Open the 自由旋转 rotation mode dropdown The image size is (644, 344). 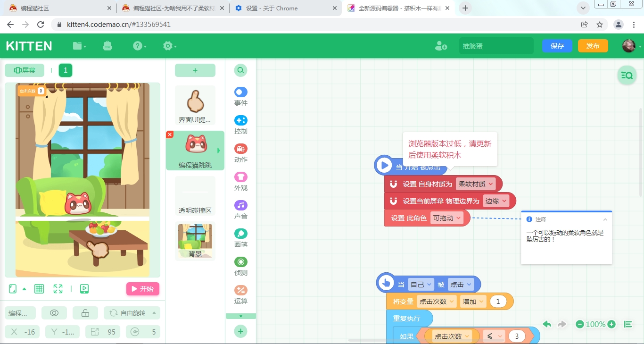coord(132,313)
